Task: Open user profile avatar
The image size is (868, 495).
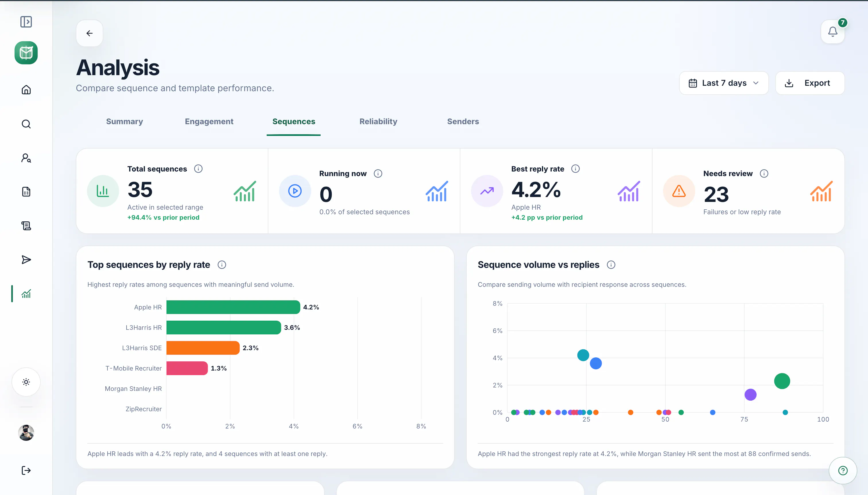Action: [x=26, y=433]
